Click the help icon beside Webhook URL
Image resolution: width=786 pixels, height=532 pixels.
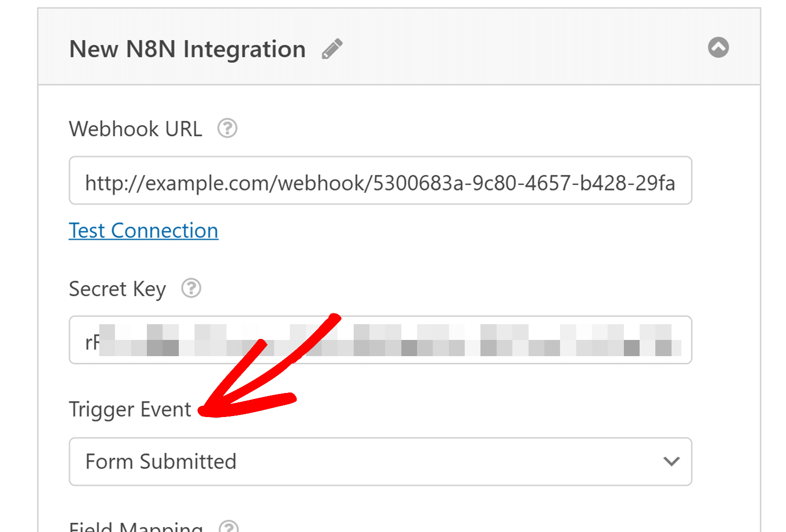(226, 128)
